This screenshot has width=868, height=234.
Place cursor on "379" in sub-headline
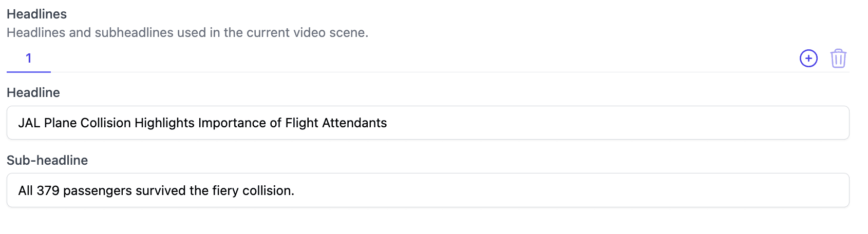point(48,191)
